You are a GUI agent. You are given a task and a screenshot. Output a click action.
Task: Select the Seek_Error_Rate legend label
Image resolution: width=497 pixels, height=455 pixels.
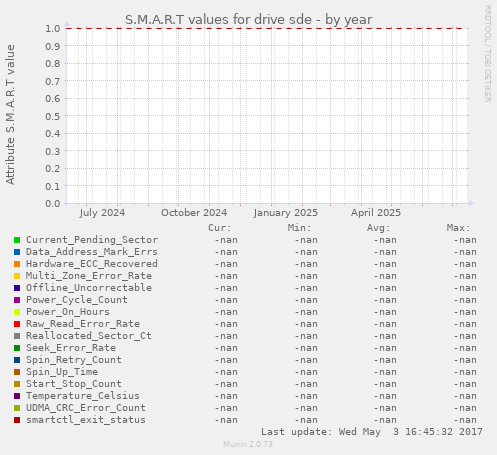[x=71, y=348]
